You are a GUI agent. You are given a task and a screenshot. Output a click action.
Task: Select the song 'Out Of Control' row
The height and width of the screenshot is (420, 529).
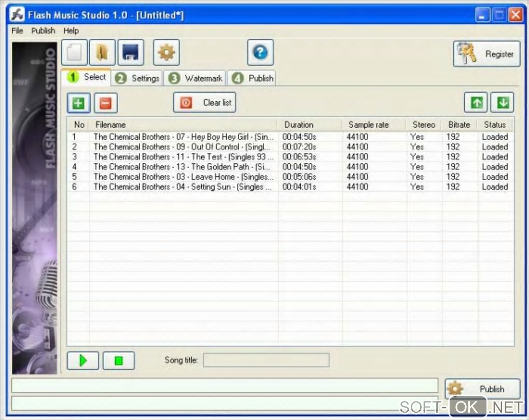coord(290,147)
